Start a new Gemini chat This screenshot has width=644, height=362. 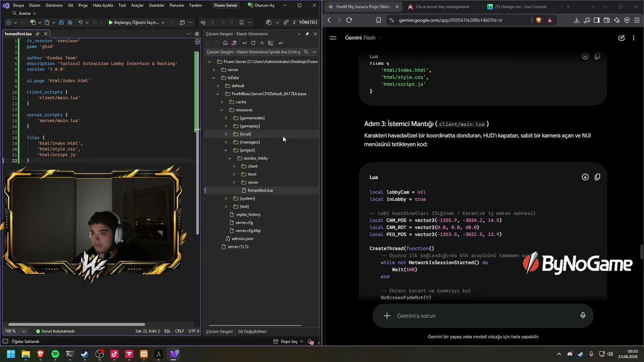coord(621,38)
